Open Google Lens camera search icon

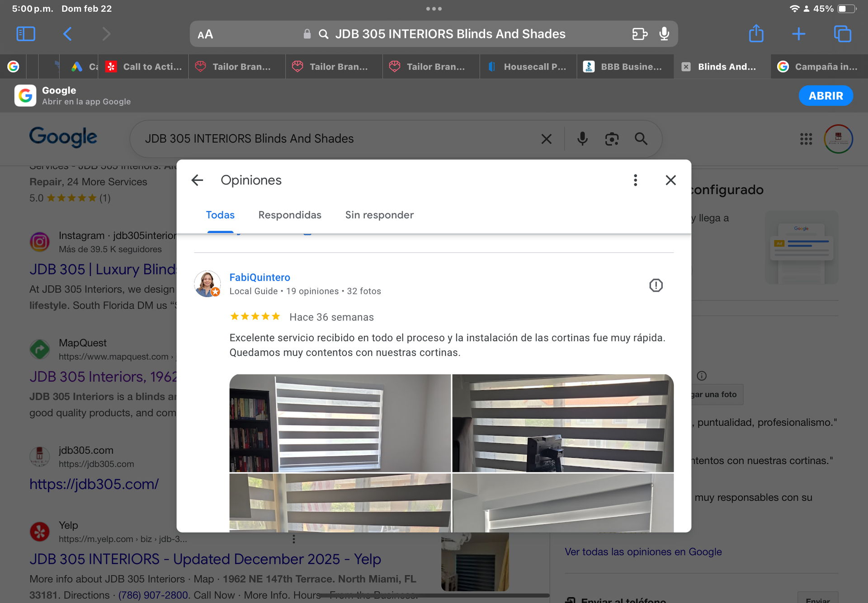(x=612, y=139)
